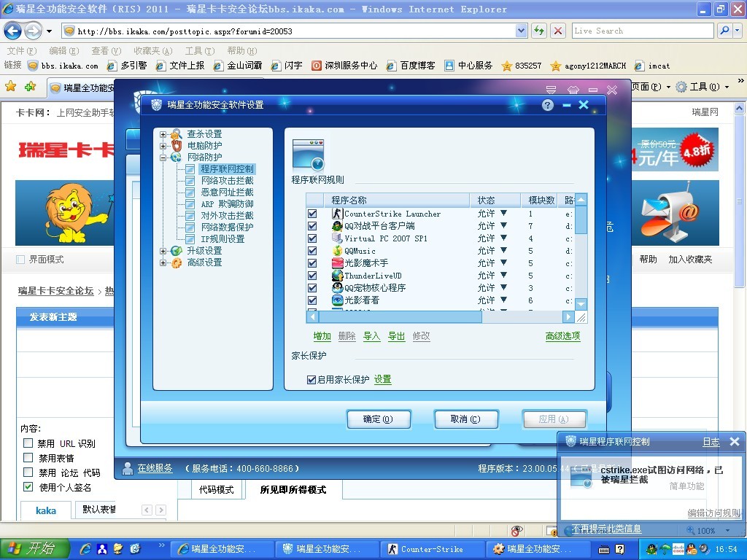The width and height of the screenshot is (747, 560).
Task: Uncheck the Virtual PC 2007 SP1 checkbox
Action: point(312,238)
